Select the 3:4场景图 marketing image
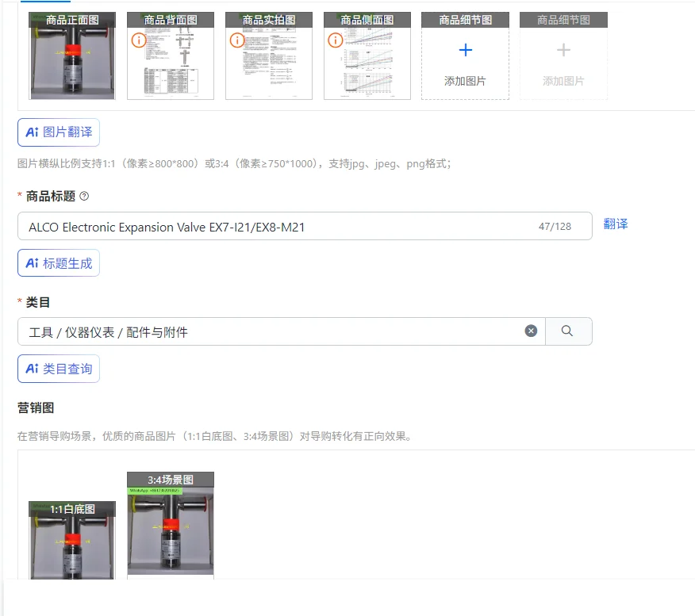This screenshot has width=695, height=616. (171, 526)
